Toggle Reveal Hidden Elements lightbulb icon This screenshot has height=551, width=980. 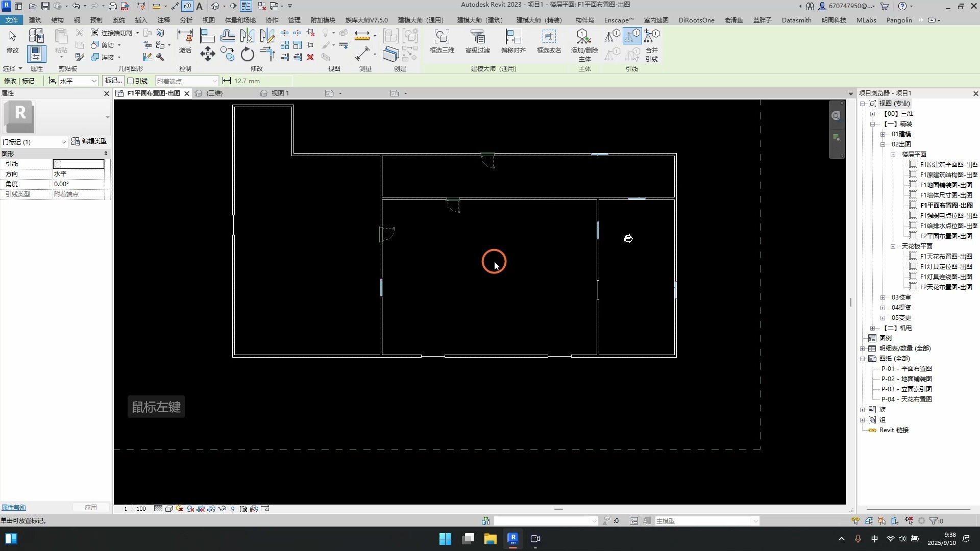233,509
